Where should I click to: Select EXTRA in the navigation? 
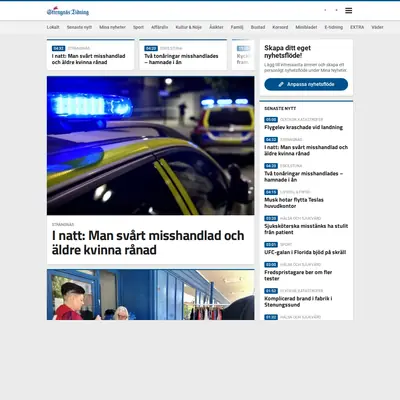(x=357, y=27)
